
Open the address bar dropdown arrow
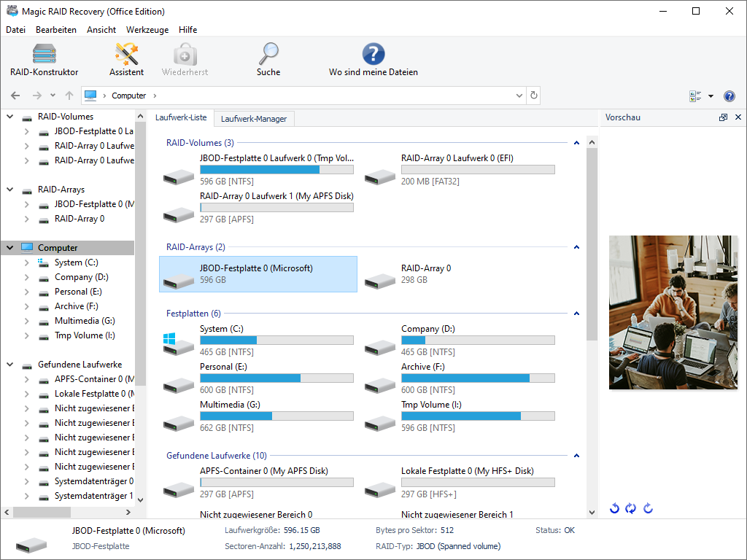pyautogui.click(x=519, y=96)
